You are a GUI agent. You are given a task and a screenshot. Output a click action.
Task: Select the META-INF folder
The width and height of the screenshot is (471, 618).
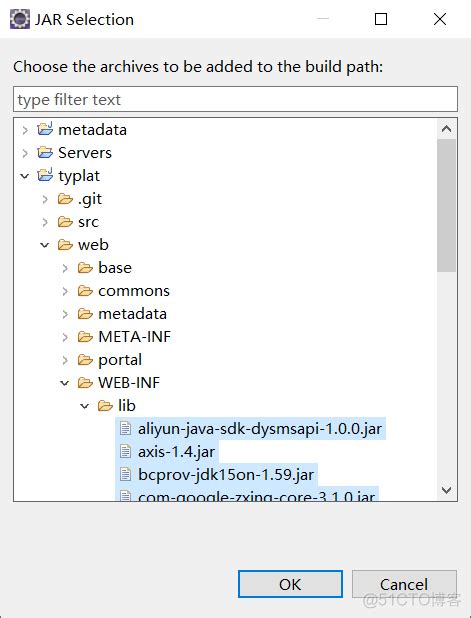[x=134, y=337]
